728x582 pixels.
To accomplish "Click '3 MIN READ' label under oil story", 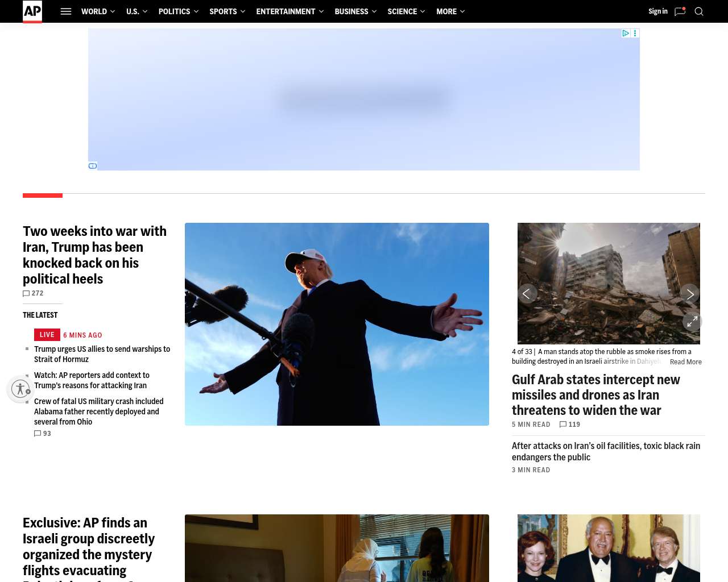I will [x=531, y=470].
